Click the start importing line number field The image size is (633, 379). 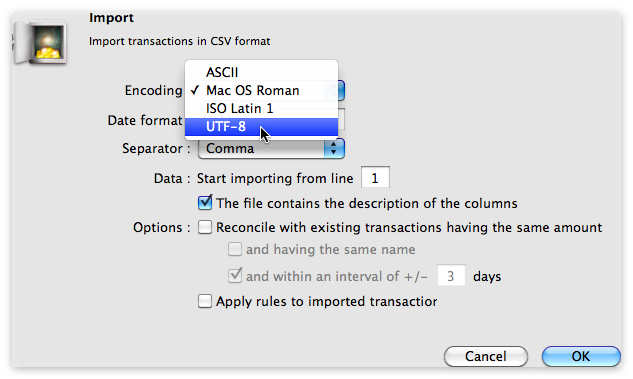[375, 178]
